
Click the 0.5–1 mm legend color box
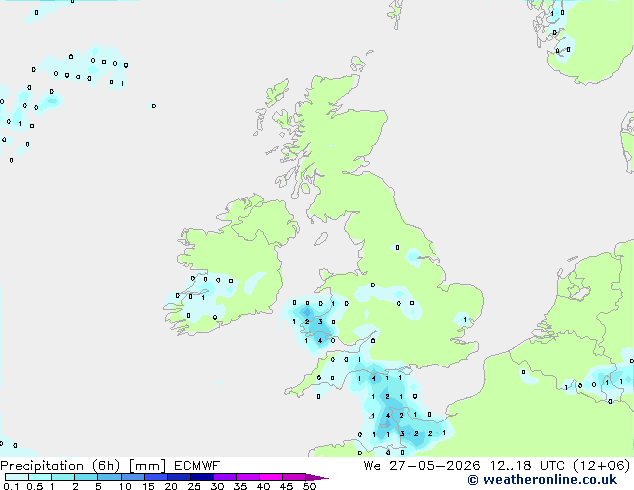tap(40, 477)
